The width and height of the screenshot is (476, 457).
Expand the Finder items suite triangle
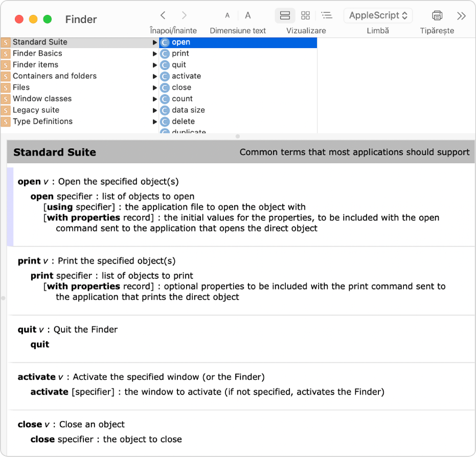point(155,64)
